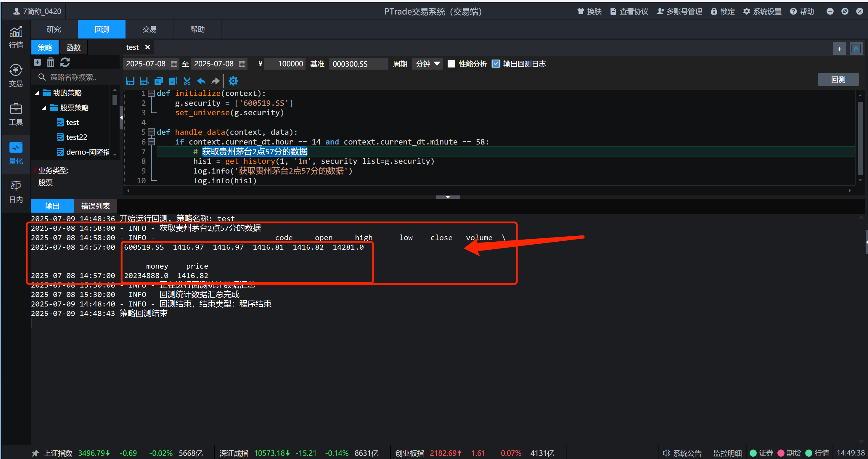Open 错误列表 tab
868x459 pixels.
coord(95,206)
